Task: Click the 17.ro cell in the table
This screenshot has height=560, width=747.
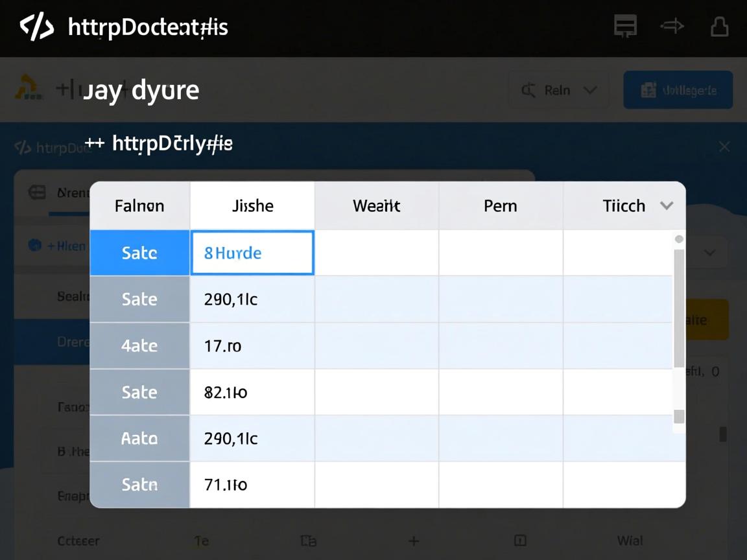Action: click(x=252, y=346)
